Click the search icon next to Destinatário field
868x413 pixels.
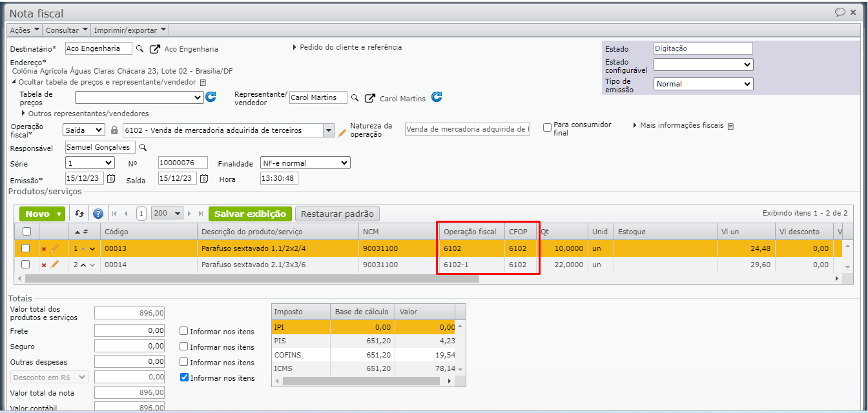coord(139,49)
